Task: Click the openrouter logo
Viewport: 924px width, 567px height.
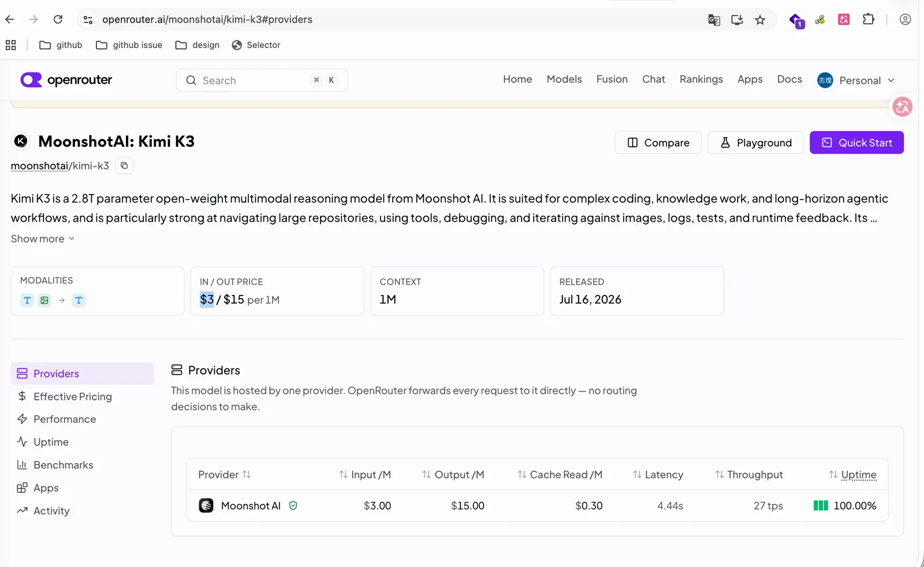Action: coord(66,80)
